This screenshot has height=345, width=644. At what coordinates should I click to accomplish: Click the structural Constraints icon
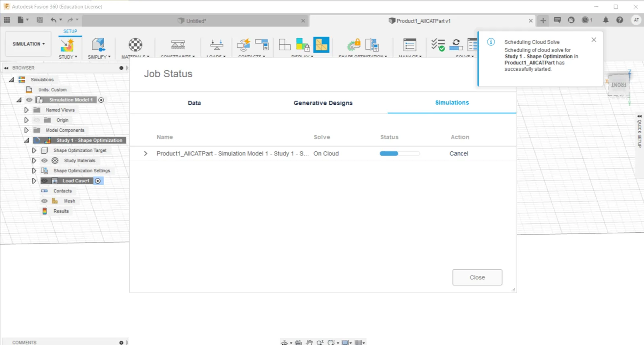point(178,45)
